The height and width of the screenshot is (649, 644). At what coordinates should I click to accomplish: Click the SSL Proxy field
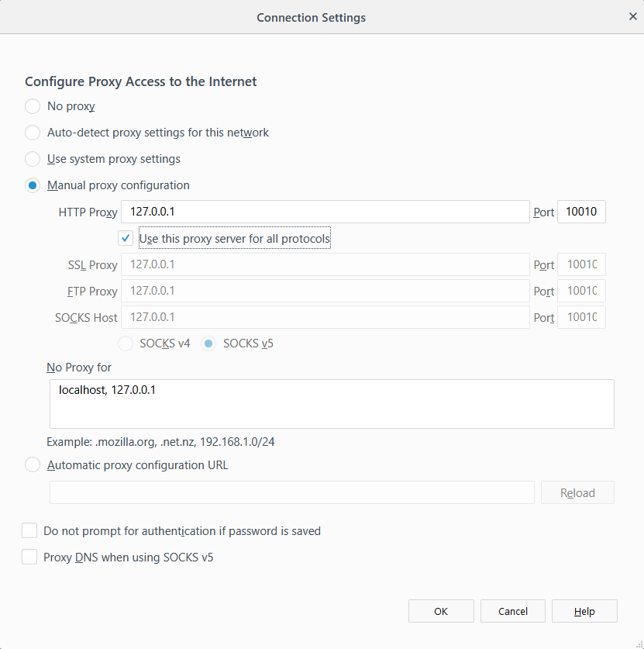(x=325, y=264)
